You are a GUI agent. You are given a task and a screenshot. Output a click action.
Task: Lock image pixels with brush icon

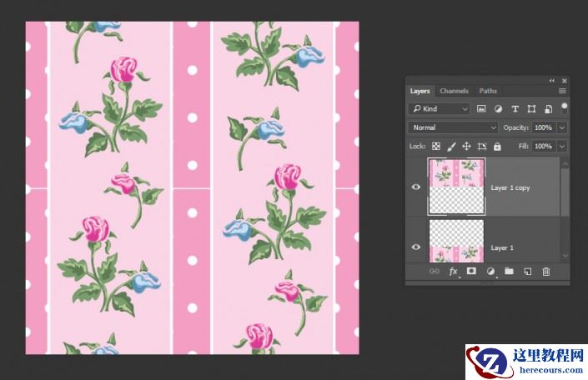tap(451, 146)
